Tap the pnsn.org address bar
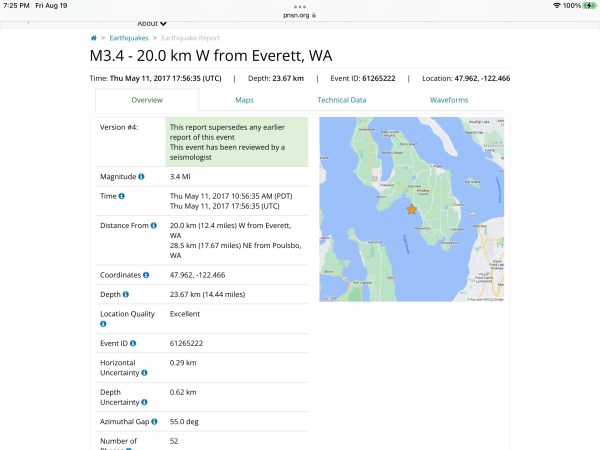Screen dimensions: 600x450 [300, 15]
